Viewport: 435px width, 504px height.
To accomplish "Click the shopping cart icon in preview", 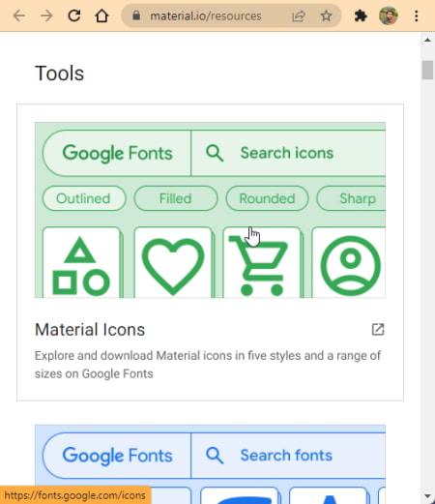I will (258, 265).
